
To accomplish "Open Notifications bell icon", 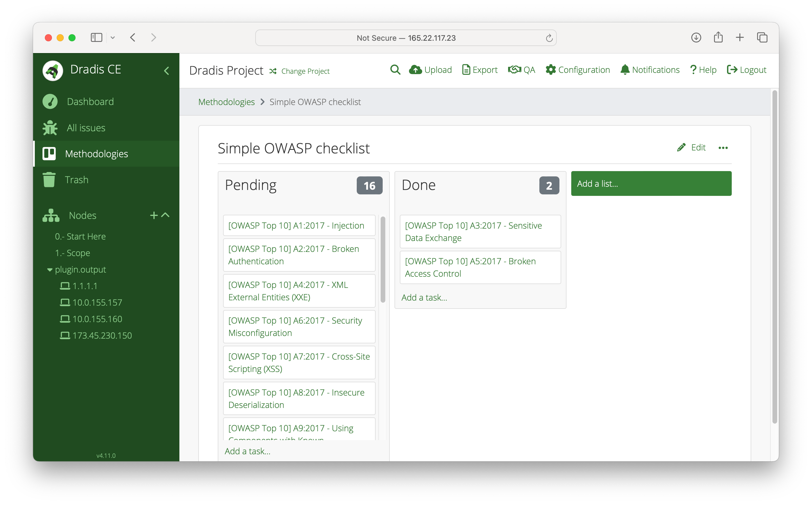I will (x=625, y=70).
